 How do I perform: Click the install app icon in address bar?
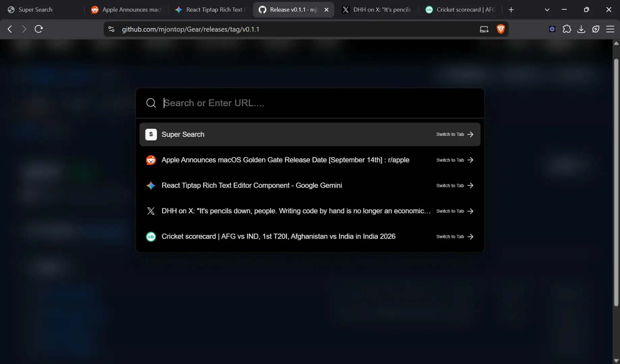[484, 29]
